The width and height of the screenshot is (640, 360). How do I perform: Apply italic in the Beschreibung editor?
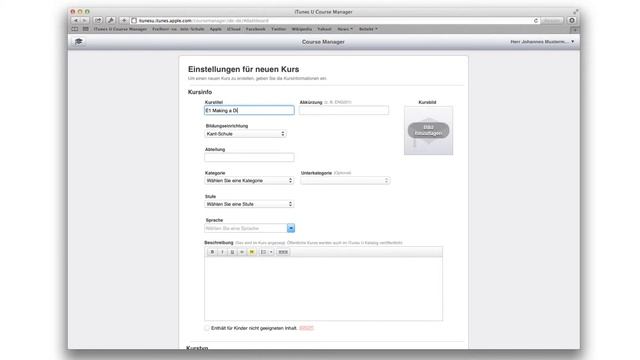[222, 252]
